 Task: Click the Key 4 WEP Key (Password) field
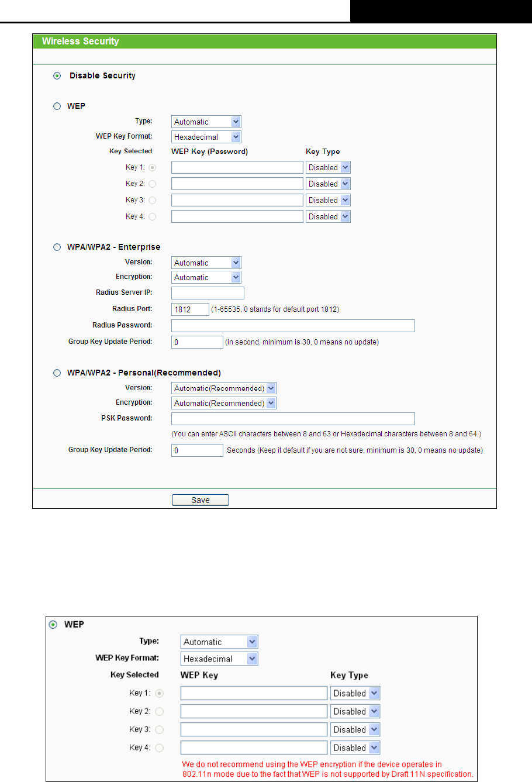(237, 216)
